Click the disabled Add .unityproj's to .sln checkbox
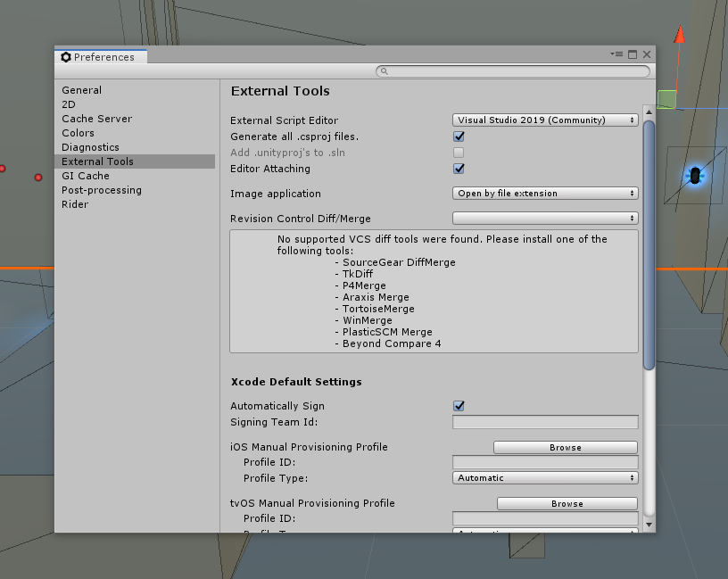 coord(459,153)
